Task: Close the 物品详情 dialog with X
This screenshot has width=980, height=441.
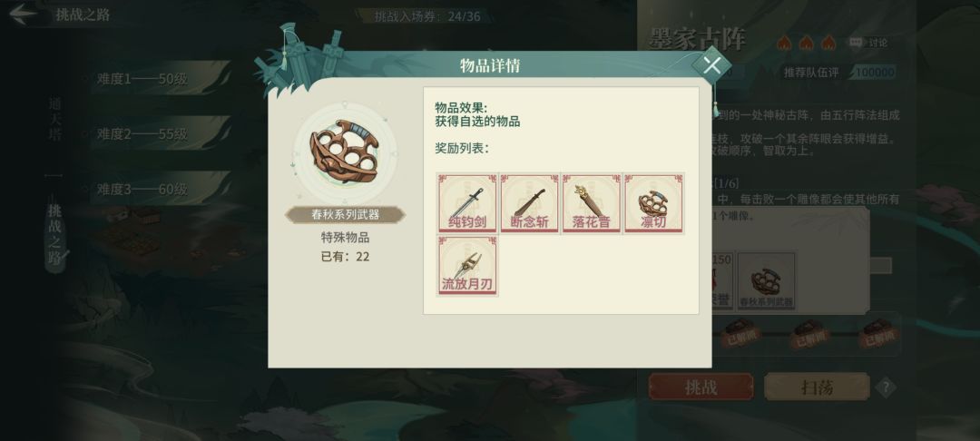Action: (x=712, y=64)
